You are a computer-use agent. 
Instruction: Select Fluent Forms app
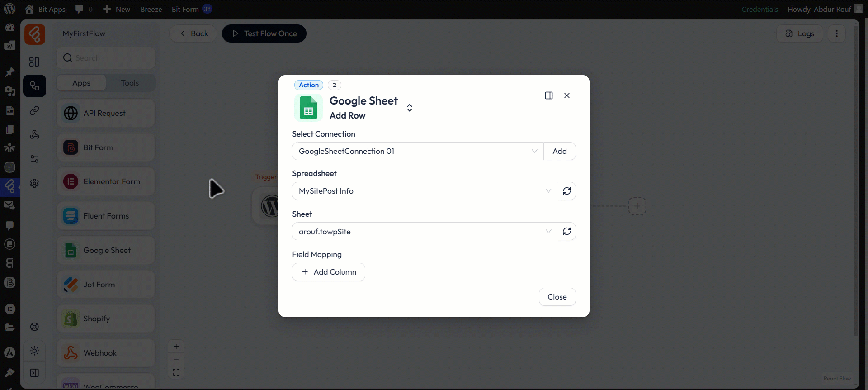[106, 216]
